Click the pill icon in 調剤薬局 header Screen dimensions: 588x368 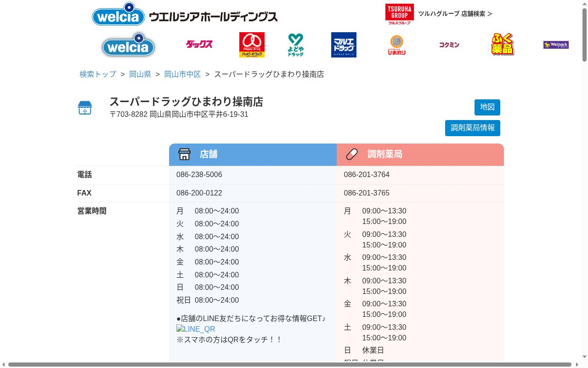tap(352, 154)
